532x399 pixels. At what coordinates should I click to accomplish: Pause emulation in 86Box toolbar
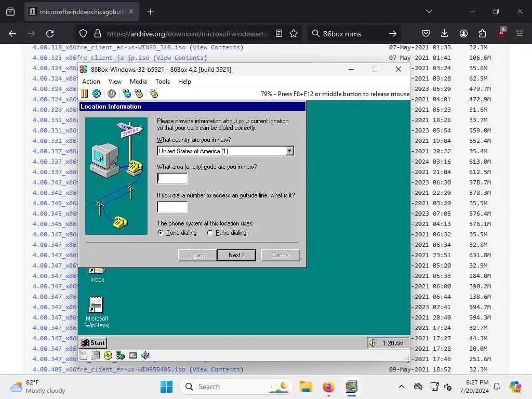[85, 94]
